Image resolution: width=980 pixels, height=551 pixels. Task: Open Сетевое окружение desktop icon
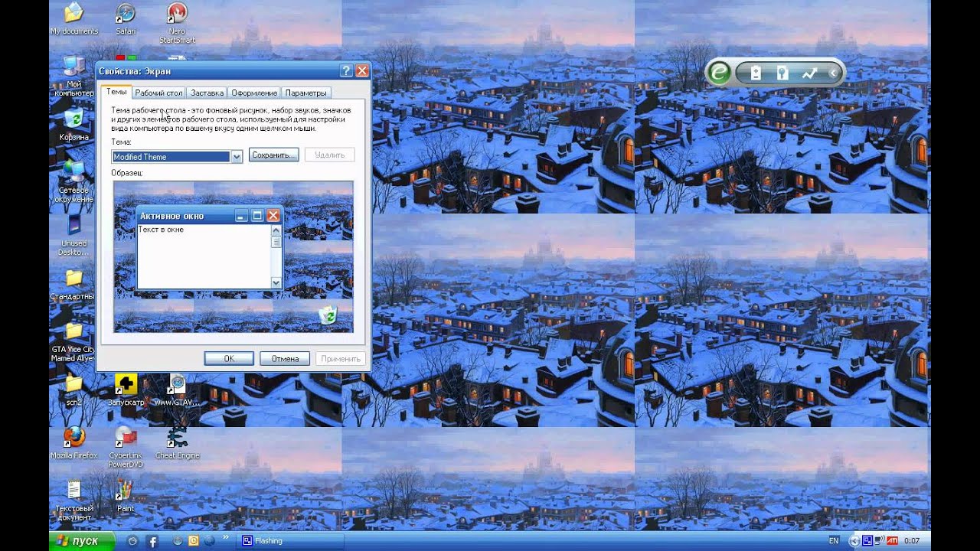click(74, 182)
